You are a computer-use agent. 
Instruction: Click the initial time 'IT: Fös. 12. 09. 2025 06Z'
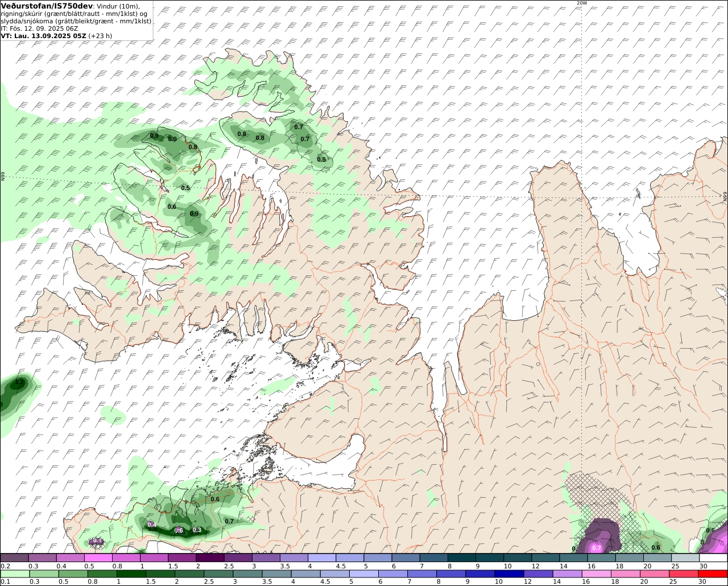[39, 28]
